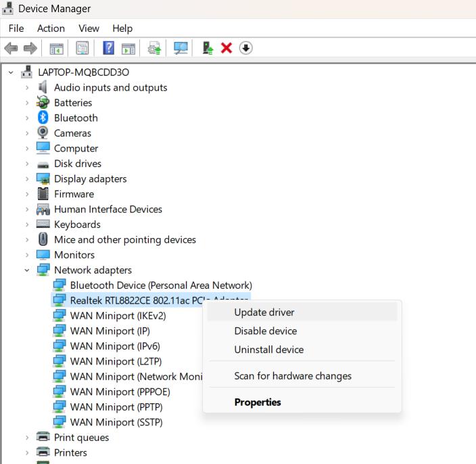Click the Back arrow toolbar icon
This screenshot has width=476, height=464.
11,48
